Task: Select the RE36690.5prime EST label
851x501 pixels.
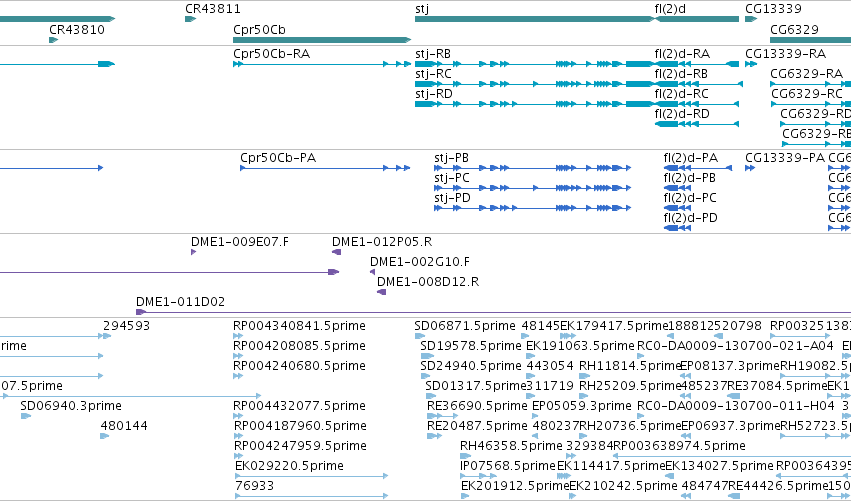Action: pos(477,406)
